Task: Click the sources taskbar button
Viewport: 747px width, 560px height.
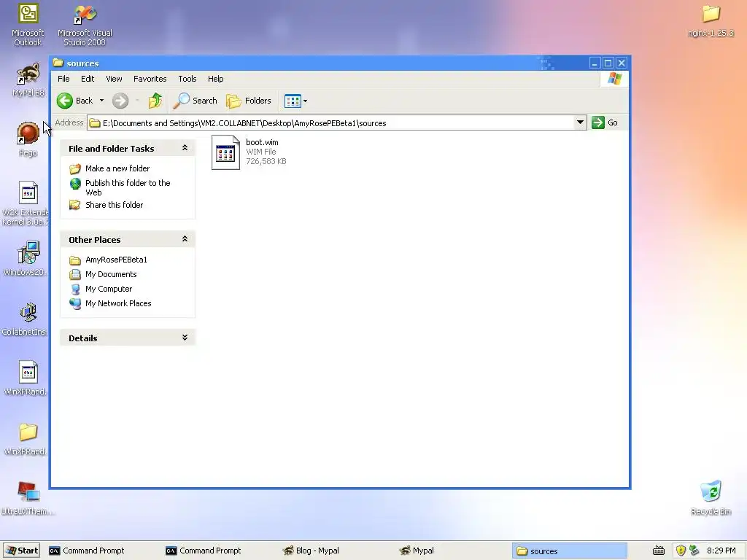Action: click(569, 551)
